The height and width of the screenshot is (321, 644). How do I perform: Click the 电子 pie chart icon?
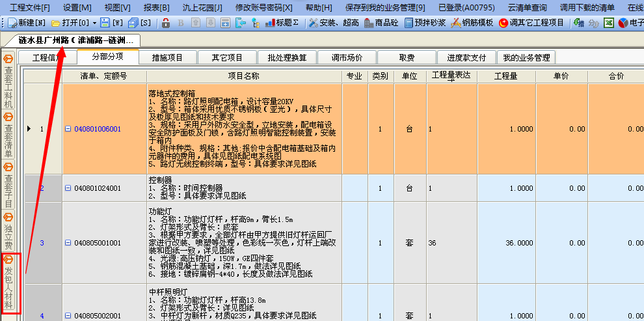pyautogui.click(x=623, y=23)
